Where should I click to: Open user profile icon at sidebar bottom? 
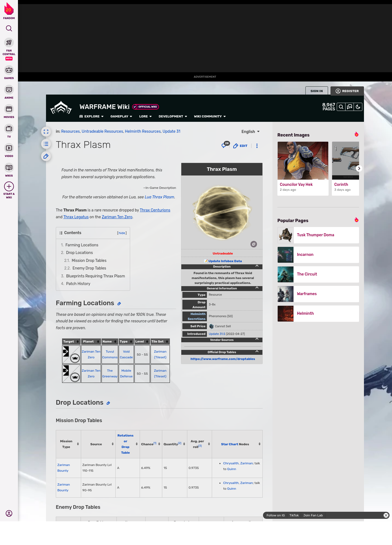[x=9, y=513]
